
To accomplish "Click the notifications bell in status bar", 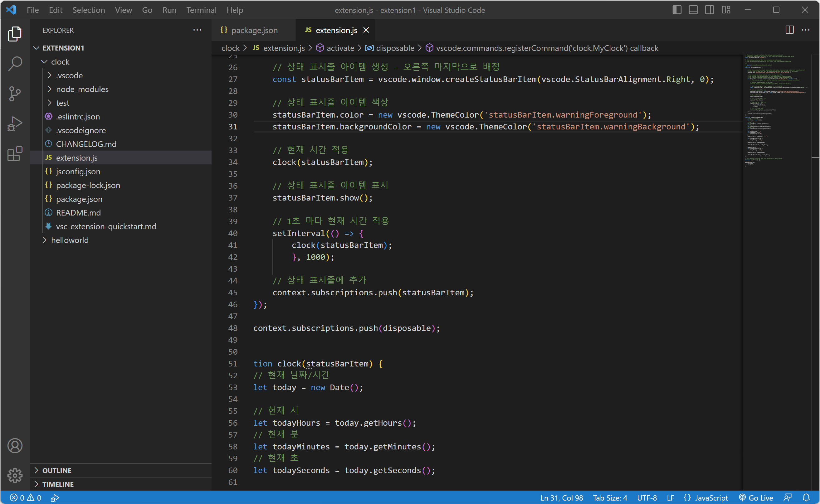I will pos(806,498).
